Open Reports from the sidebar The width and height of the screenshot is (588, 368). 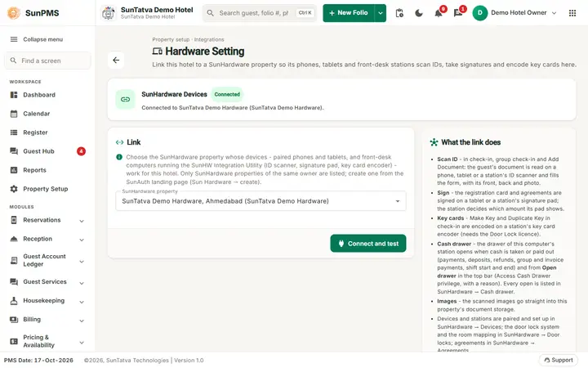48,170
